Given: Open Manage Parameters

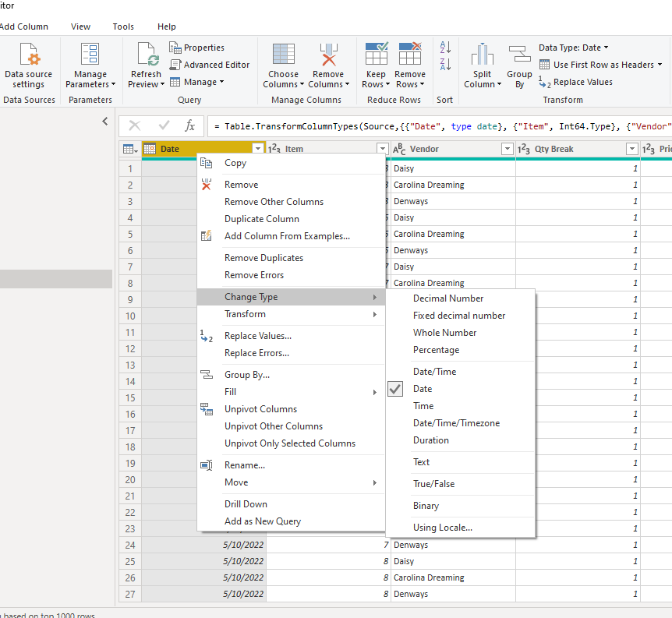Looking at the screenshot, I should tap(90, 65).
